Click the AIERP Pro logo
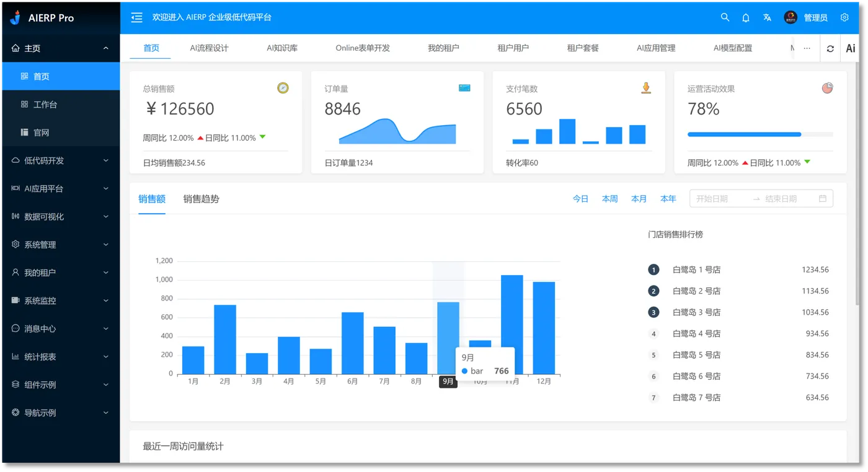Image resolution: width=868 pixels, height=472 pixels. (42, 18)
